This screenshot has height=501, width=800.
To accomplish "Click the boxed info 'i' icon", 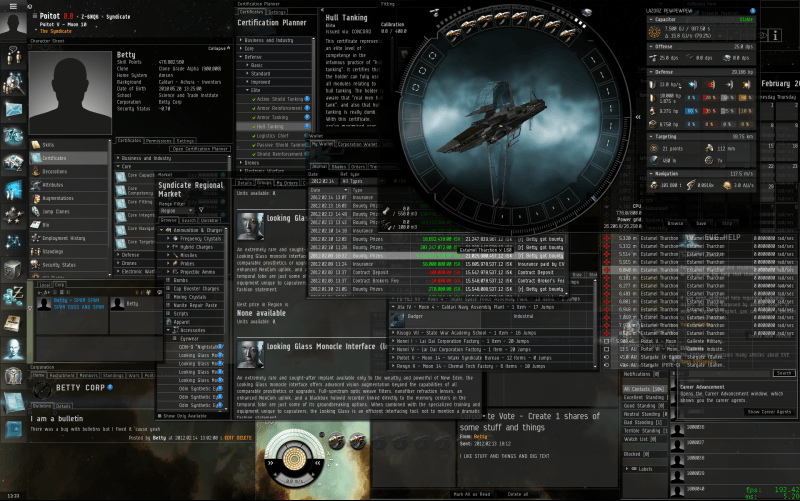I will coord(775,35).
